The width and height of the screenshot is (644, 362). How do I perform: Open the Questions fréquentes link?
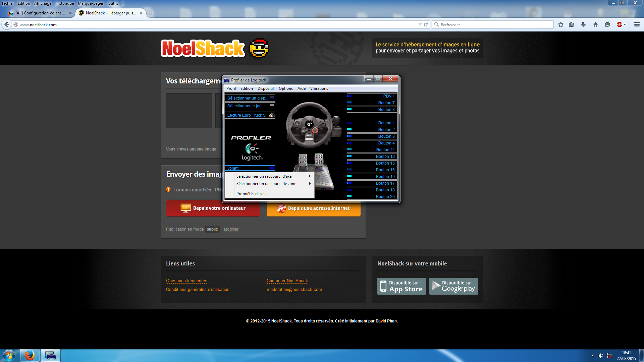[186, 281]
